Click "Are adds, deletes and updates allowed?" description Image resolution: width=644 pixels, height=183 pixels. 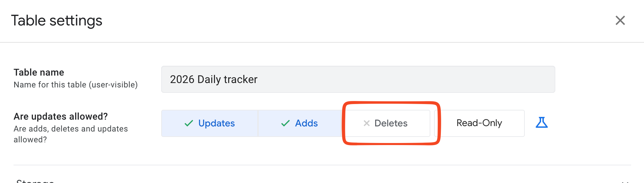(70, 134)
